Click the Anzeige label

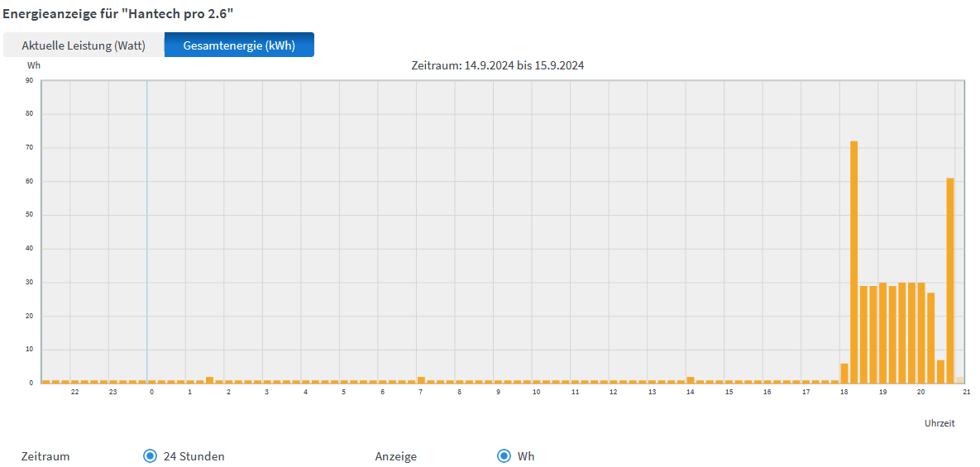click(x=396, y=456)
